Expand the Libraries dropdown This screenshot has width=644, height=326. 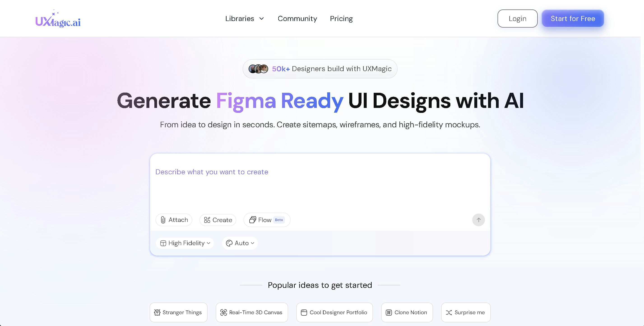tap(245, 19)
